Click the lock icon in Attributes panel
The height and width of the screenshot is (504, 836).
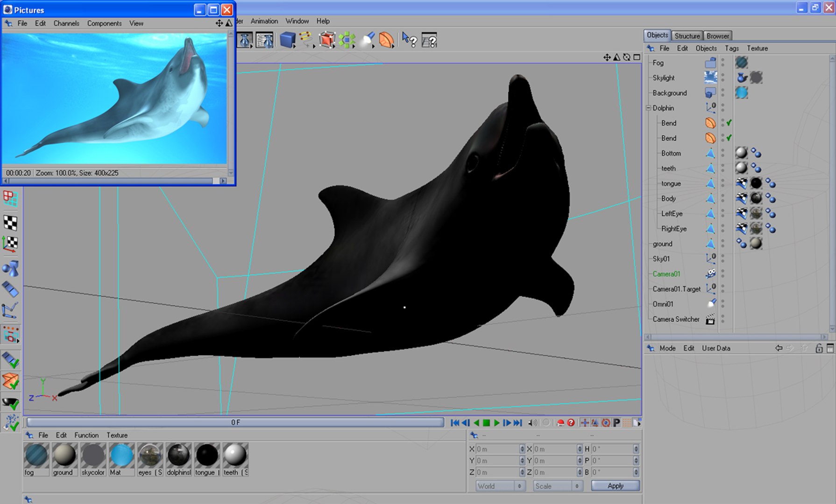click(x=819, y=348)
